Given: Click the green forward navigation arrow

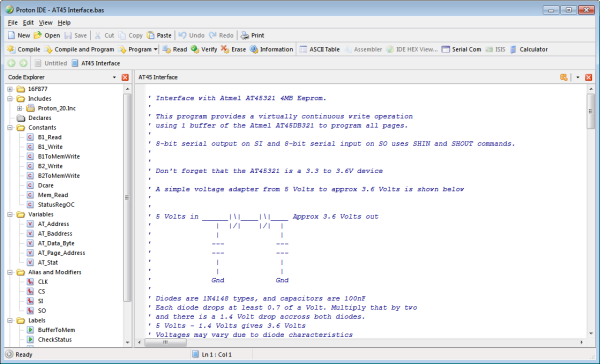Looking at the screenshot, I should click(23, 63).
